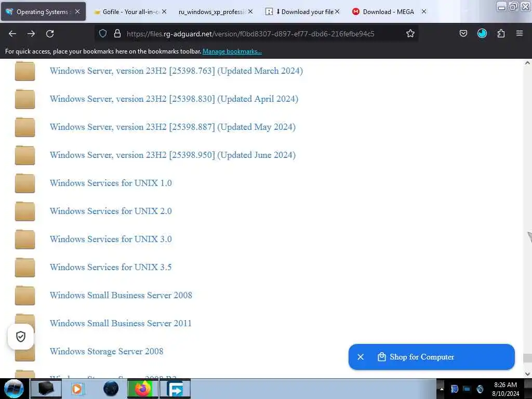This screenshot has width=532, height=399.
Task: Close the Download - MEGA tab
Action: [x=424, y=11]
